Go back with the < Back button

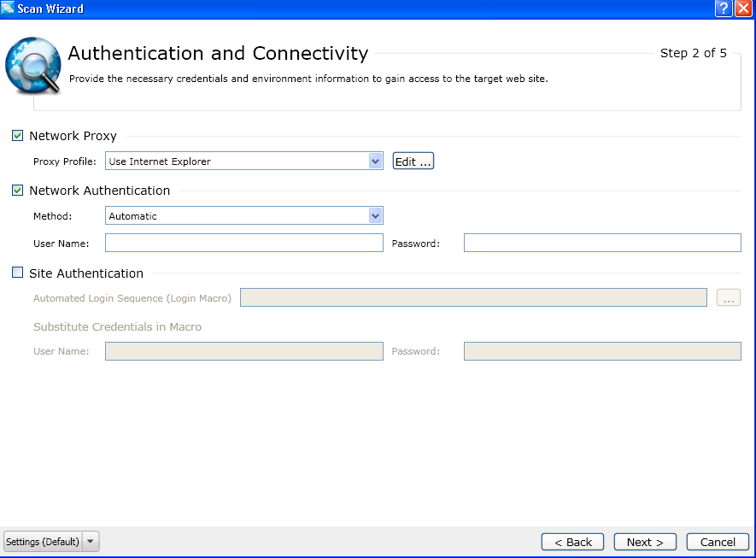point(573,542)
